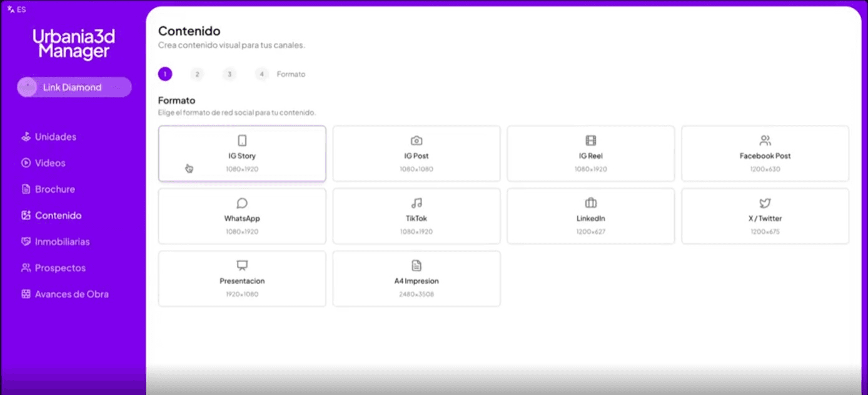Screen dimensions: 868x395
Task: Click the Brochure document icon in the sidebar
Action: (x=26, y=189)
